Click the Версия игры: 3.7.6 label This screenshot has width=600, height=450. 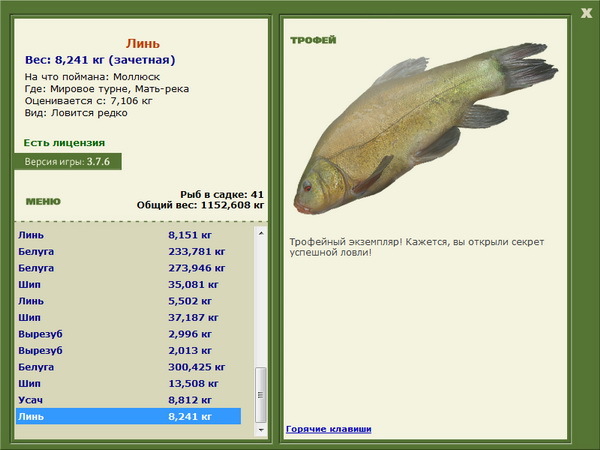68,161
